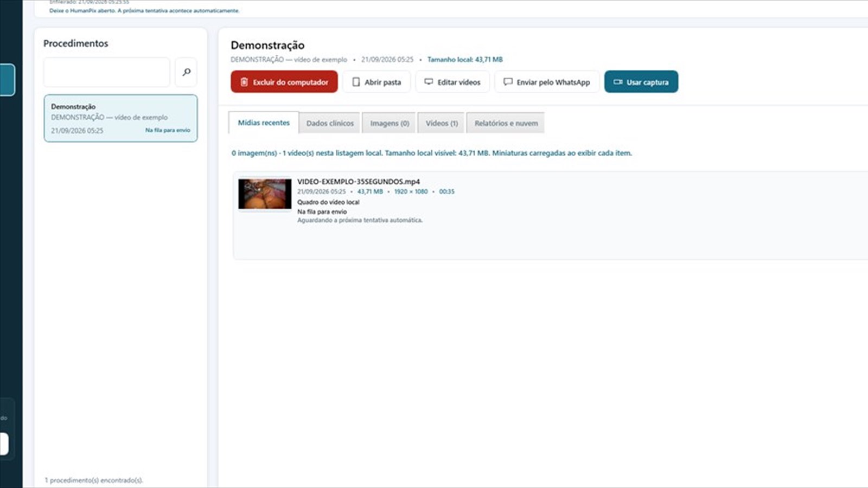Click the file name VIDEO-EXEMPLO-35SEGUNDOS.mp4

click(359, 182)
